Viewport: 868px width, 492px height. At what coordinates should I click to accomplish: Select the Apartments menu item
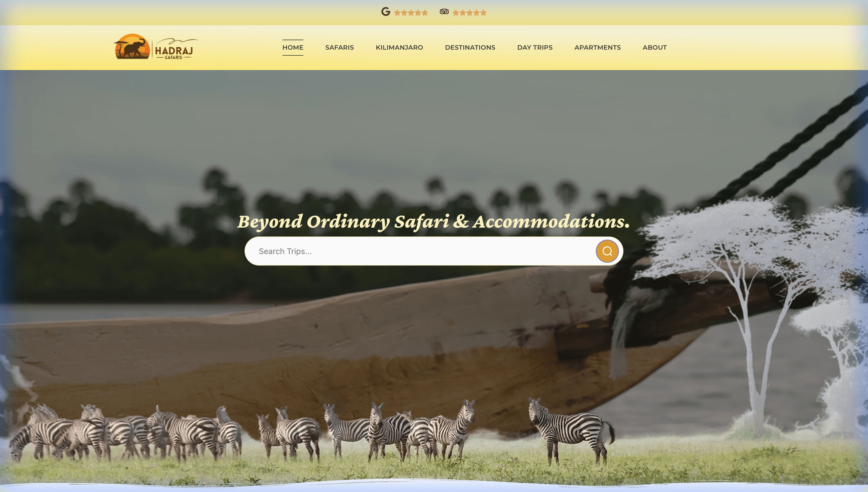click(597, 48)
